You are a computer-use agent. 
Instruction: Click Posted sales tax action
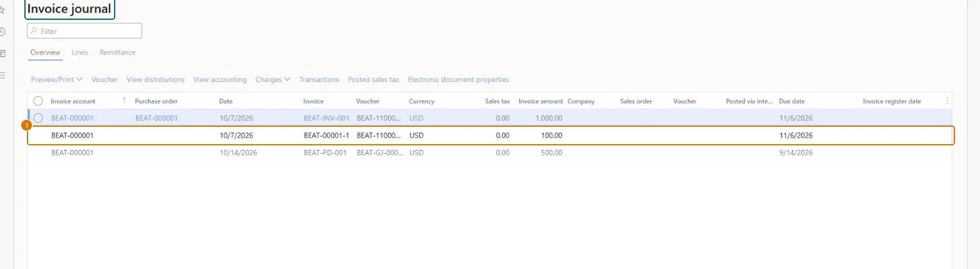point(373,79)
